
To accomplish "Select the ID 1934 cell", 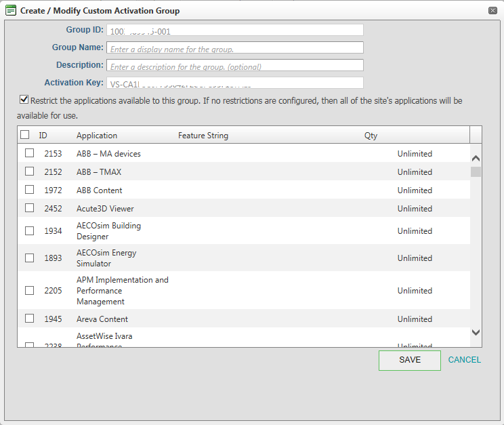I will pos(53,231).
